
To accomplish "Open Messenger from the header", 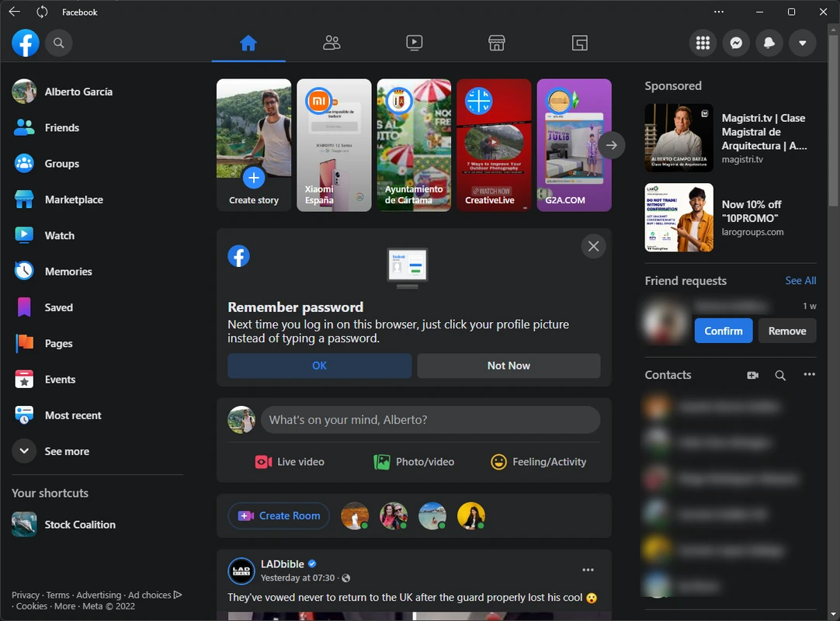I will click(x=736, y=43).
